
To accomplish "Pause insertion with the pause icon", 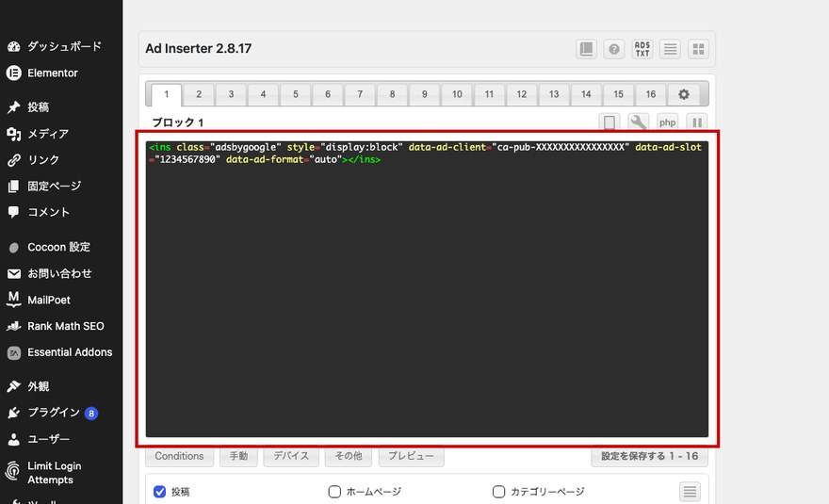I will [x=697, y=122].
